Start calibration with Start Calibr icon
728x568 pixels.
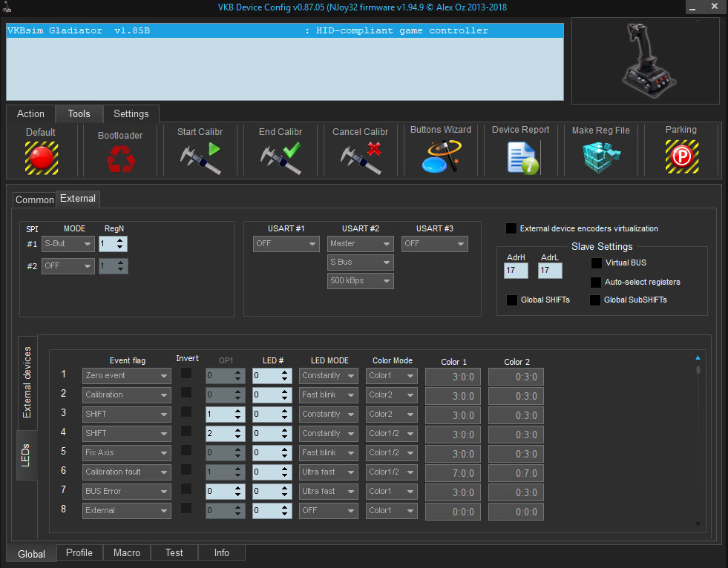[200, 158]
